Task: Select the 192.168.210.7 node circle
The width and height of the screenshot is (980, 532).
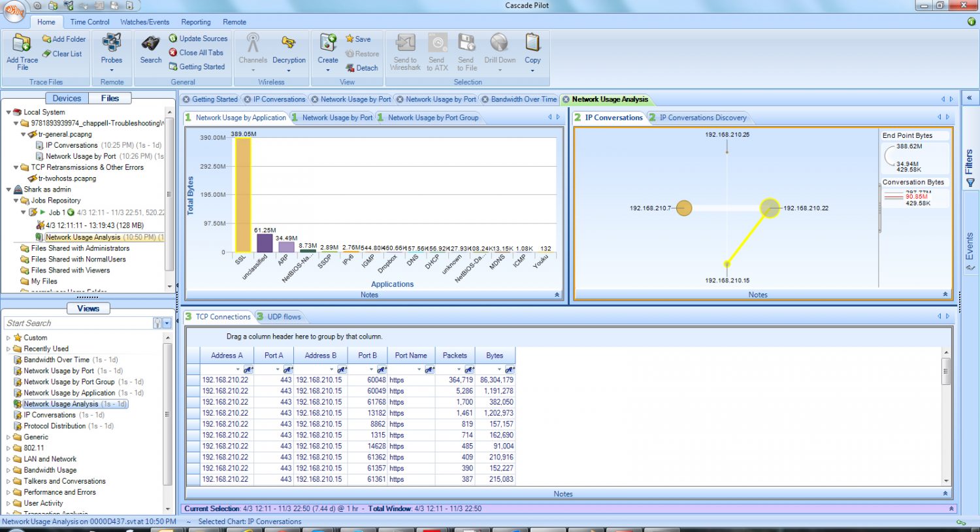Action: 684,208
